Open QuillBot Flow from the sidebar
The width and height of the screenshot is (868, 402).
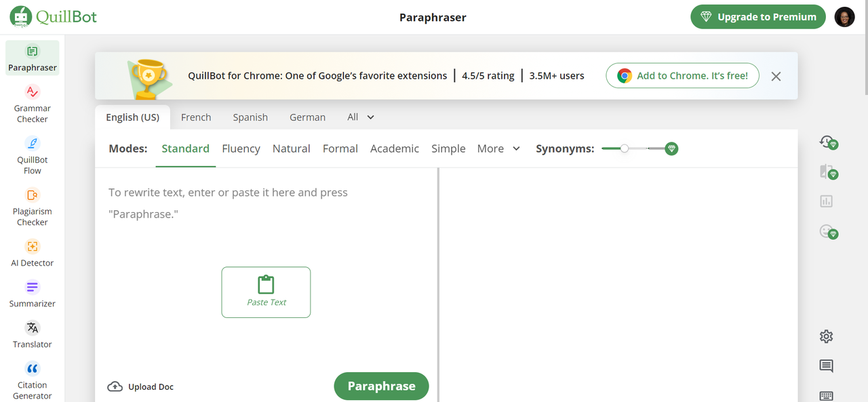coord(33,155)
